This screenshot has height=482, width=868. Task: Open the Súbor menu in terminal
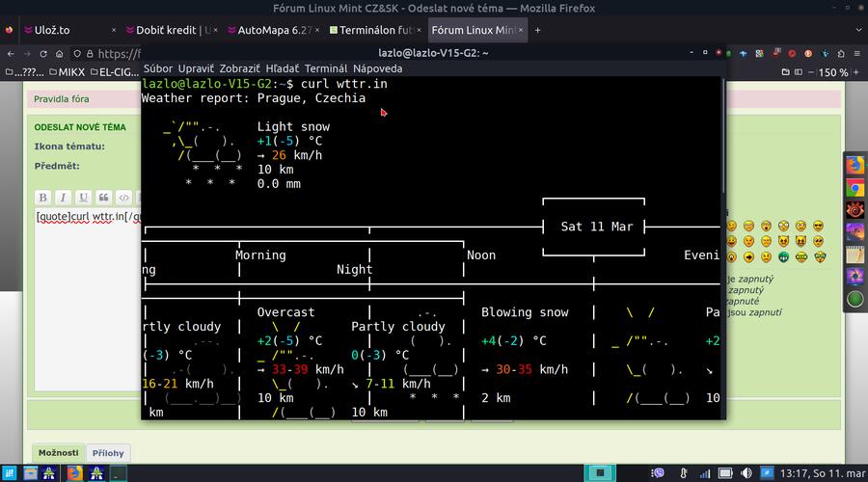click(x=158, y=69)
